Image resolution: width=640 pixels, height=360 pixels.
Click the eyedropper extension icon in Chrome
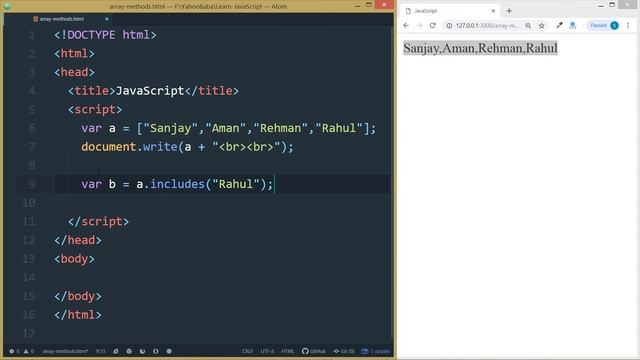pos(559,25)
